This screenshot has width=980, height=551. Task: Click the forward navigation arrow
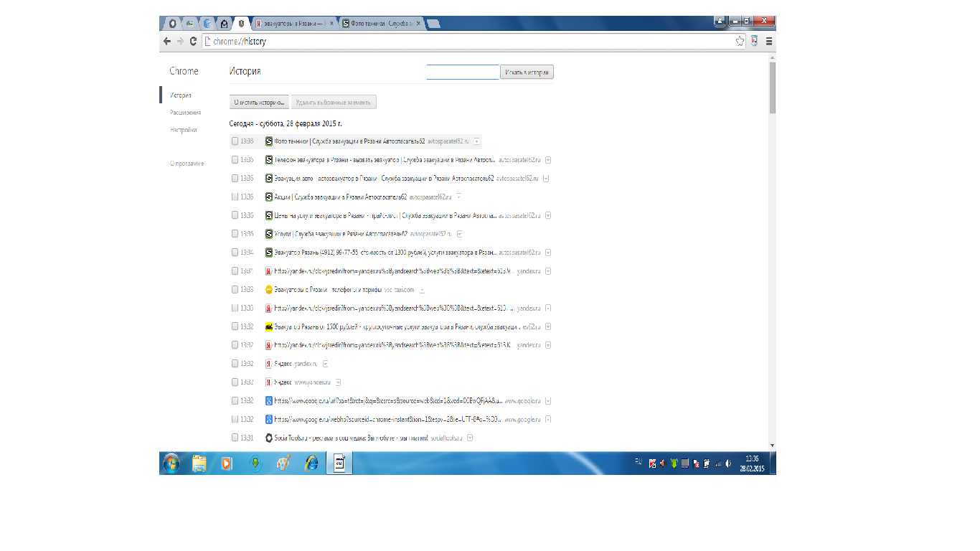(180, 42)
